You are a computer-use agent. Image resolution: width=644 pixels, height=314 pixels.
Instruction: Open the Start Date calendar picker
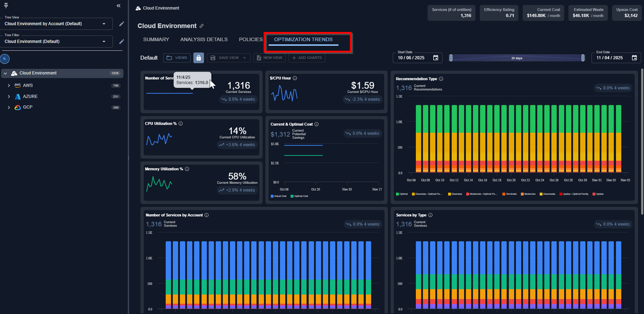[436, 58]
